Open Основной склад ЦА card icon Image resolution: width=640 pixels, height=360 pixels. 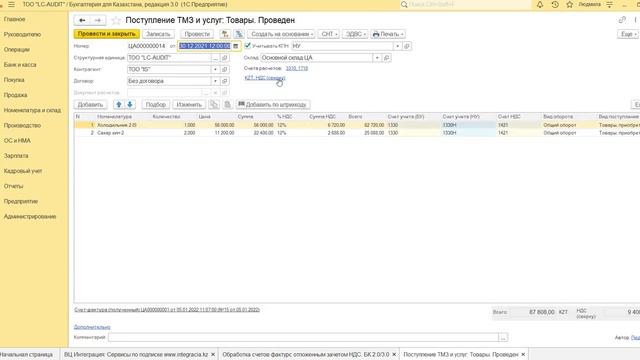point(387,58)
